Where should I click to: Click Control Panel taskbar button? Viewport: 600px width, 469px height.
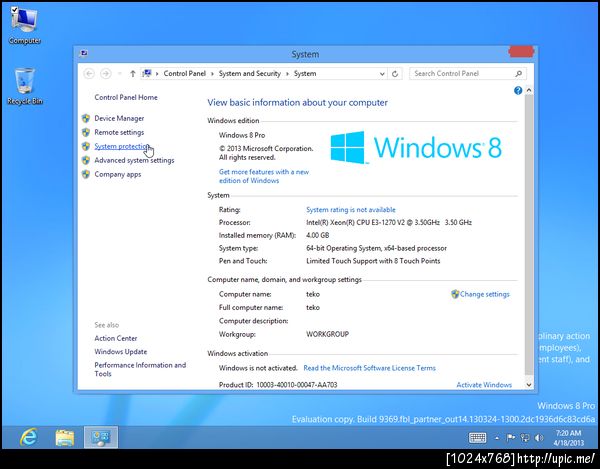pos(101,437)
